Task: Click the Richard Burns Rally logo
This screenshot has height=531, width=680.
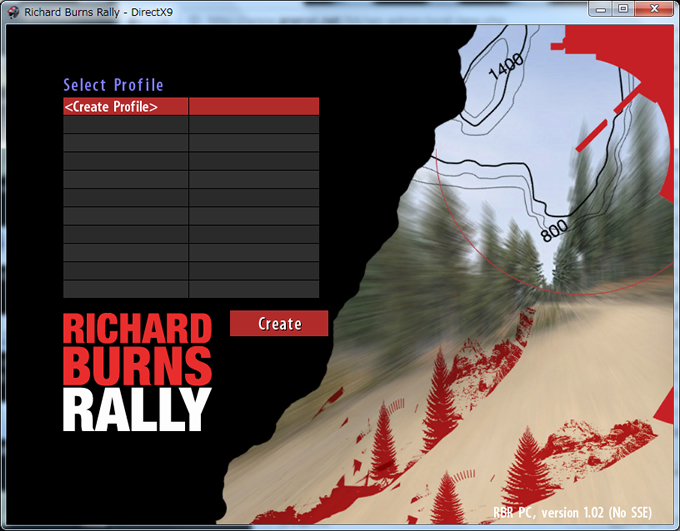Action: click(137, 372)
